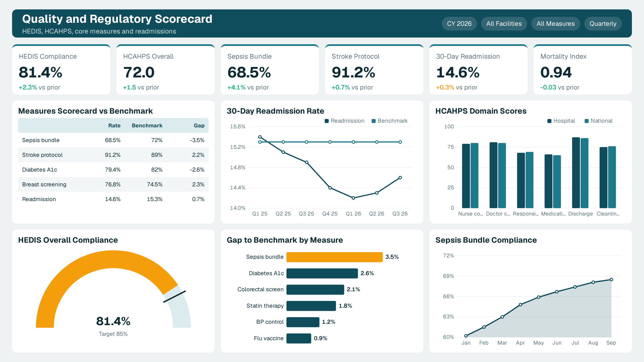Click the Flu vaccine gap bar
Screen dimensions: 644x362
[x=299, y=338]
